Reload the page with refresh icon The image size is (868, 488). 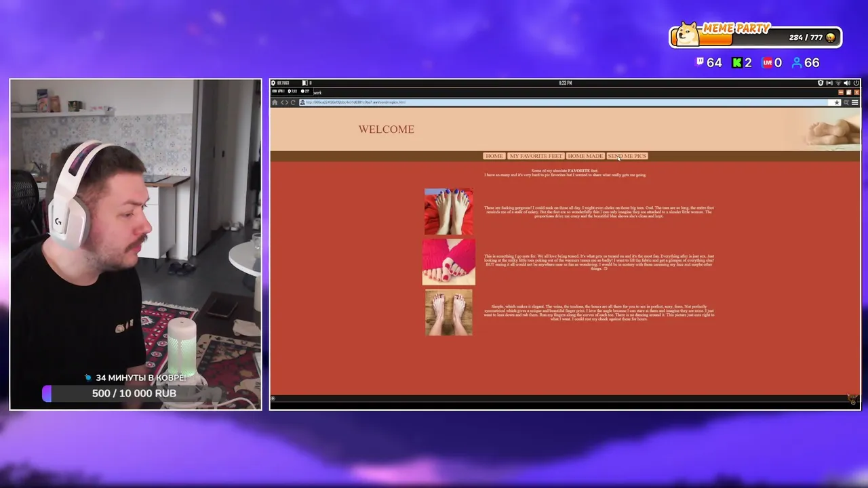(293, 102)
